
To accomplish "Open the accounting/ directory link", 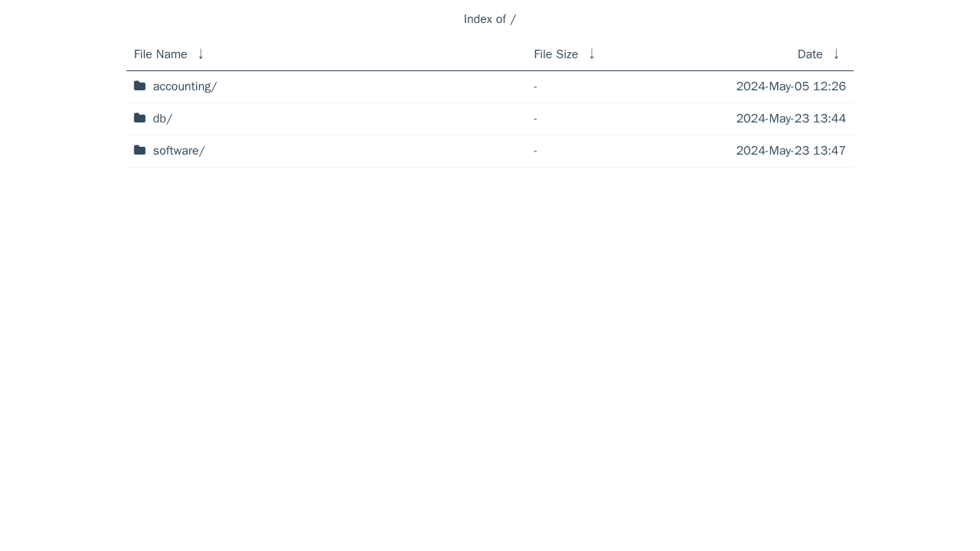I will pyautogui.click(x=185, y=86).
